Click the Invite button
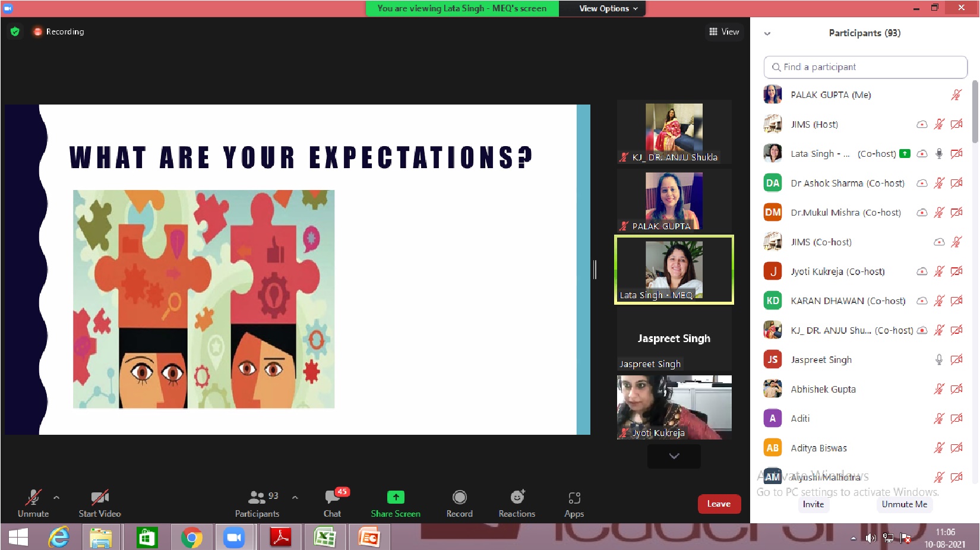Screen dimensions: 980x550 [x=813, y=504]
